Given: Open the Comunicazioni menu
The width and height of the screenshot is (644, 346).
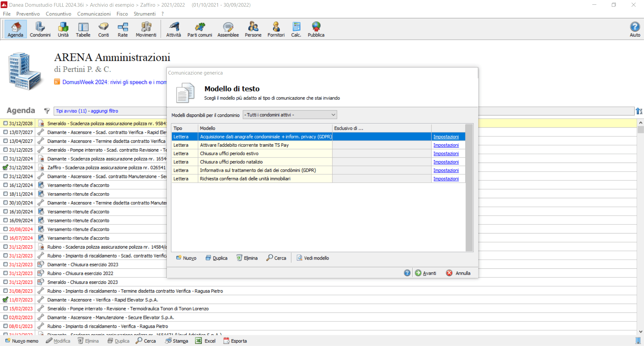Looking at the screenshot, I should coord(94,14).
